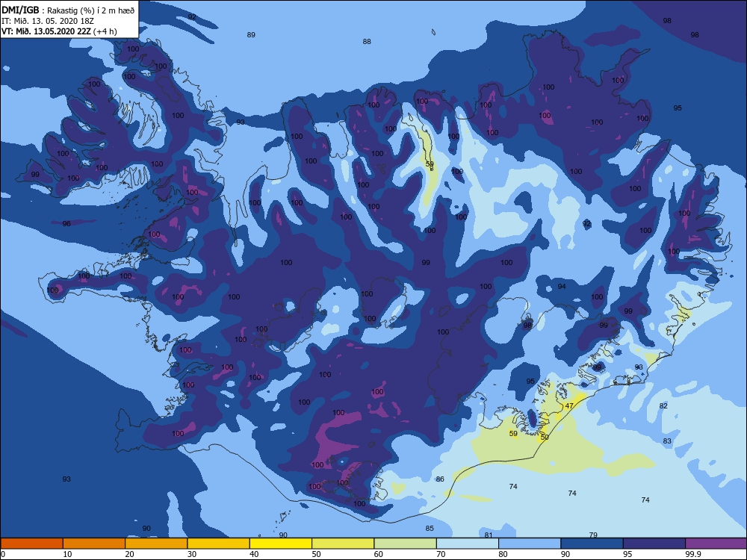Click the 85 humidity value on the map

point(430,528)
